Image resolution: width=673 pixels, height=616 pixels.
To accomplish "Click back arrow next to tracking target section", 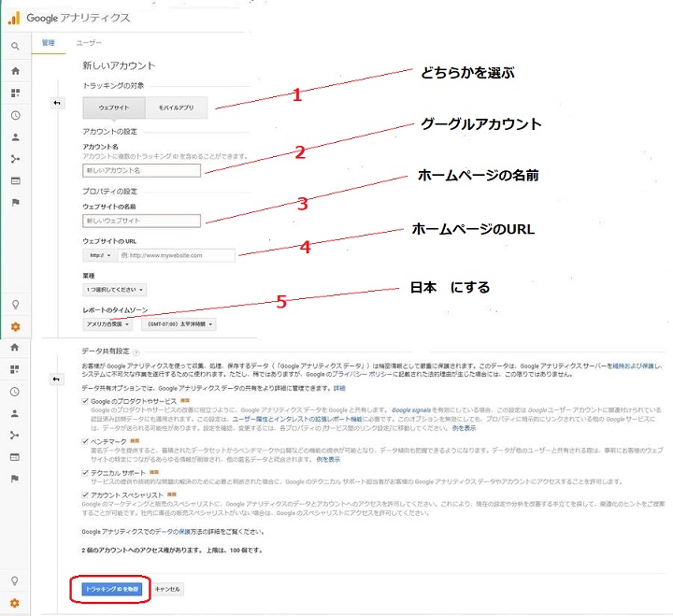I will [57, 103].
